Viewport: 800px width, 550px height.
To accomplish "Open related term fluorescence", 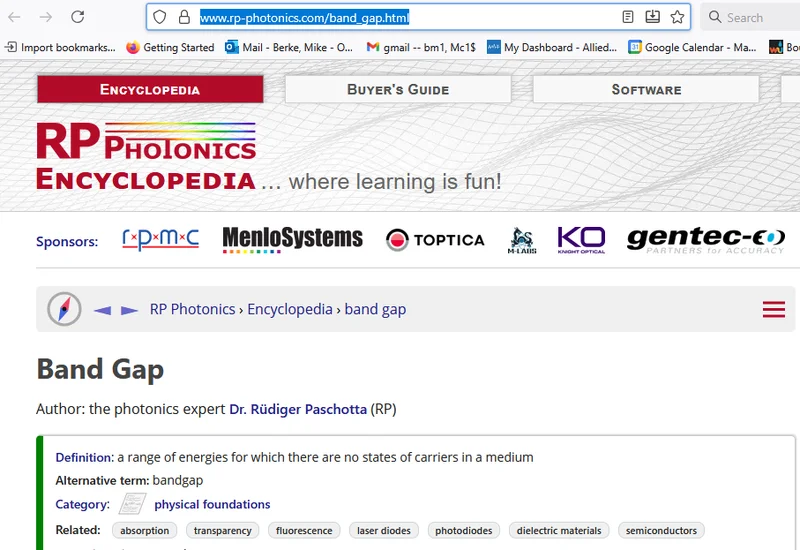I will [x=304, y=531].
